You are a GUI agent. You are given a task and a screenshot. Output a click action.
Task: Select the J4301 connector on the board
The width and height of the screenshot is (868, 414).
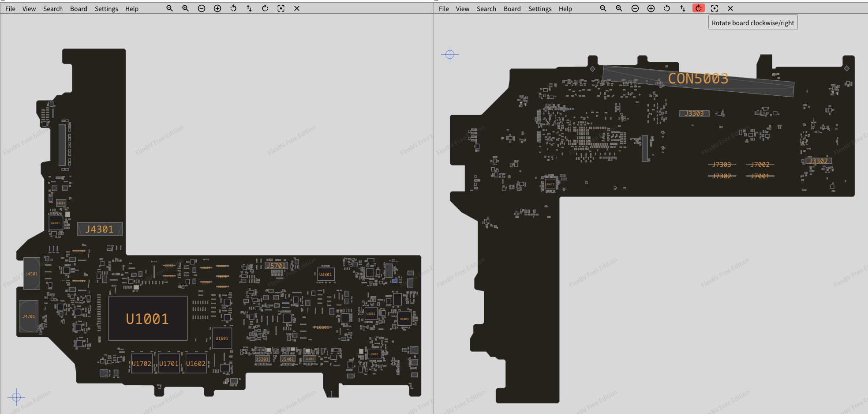[x=100, y=229]
